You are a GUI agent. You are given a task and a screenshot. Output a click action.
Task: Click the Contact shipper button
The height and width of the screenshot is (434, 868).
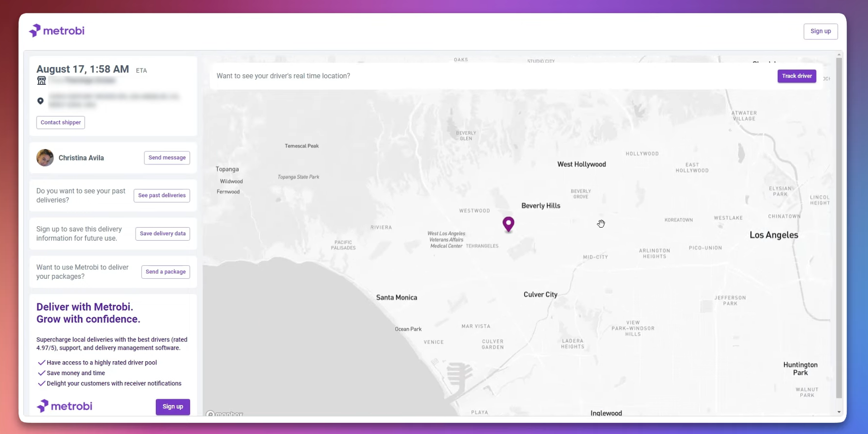tap(60, 122)
